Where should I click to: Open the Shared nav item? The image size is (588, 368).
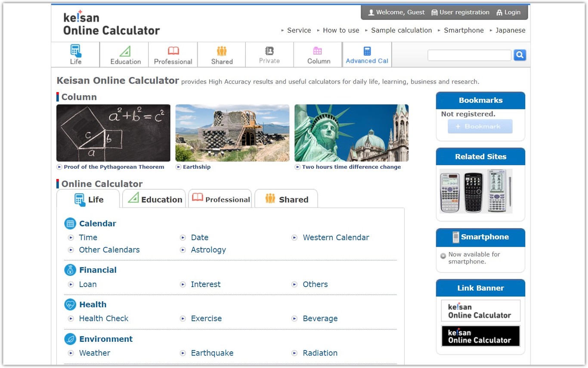[x=222, y=55]
